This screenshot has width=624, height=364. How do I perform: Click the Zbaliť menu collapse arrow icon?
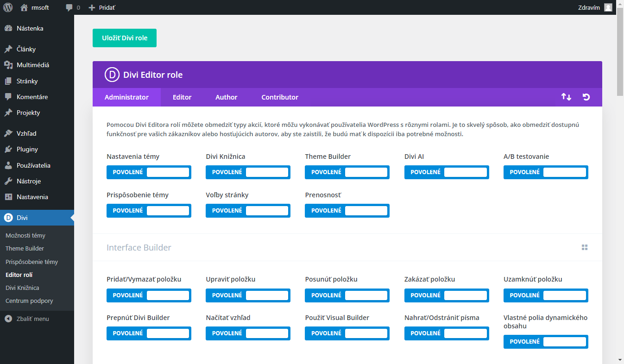coord(8,319)
